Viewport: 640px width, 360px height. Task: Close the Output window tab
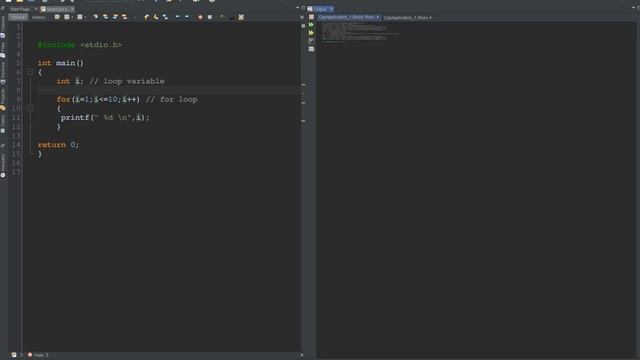coord(331,9)
